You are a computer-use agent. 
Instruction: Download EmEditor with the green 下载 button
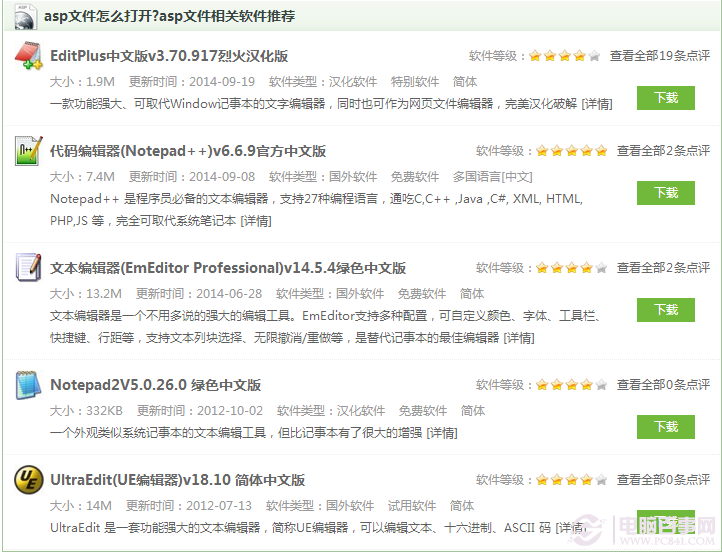tap(666, 309)
